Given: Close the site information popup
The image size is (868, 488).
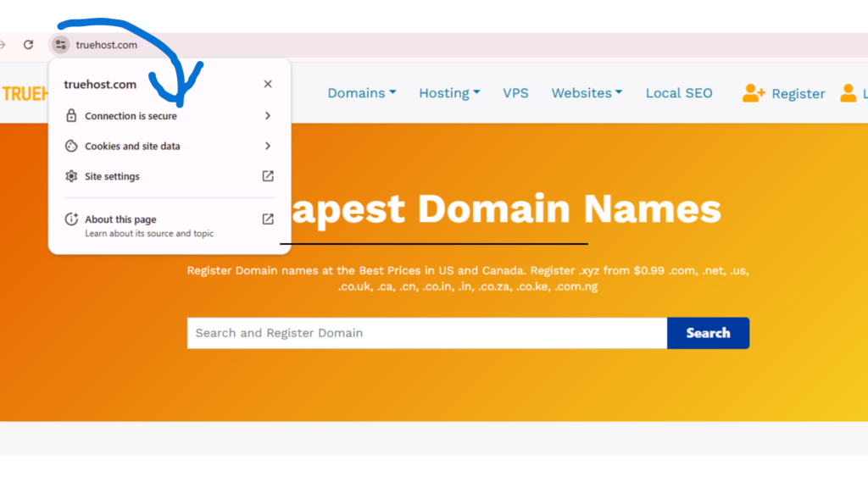Looking at the screenshot, I should [268, 84].
